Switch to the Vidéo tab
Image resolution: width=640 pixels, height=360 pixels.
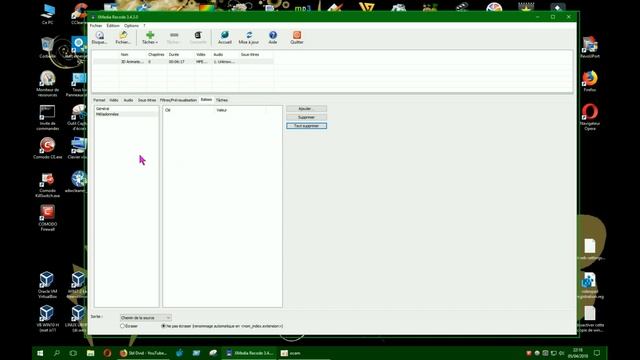(x=114, y=100)
